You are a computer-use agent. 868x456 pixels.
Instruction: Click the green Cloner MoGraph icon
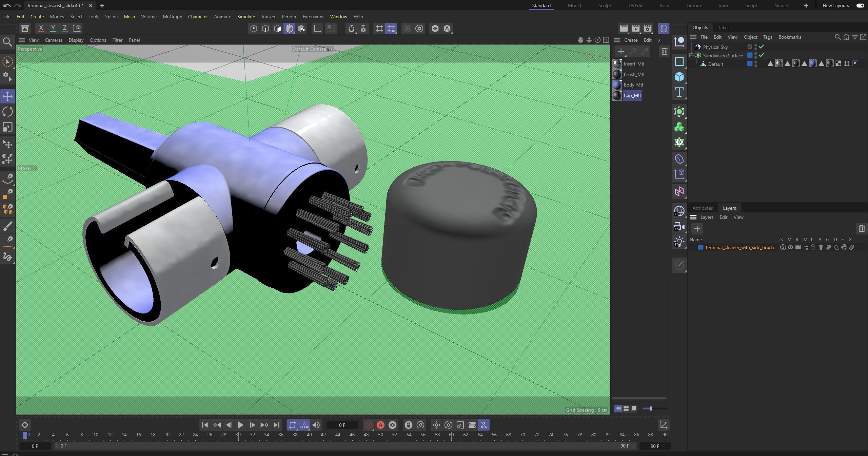click(679, 127)
